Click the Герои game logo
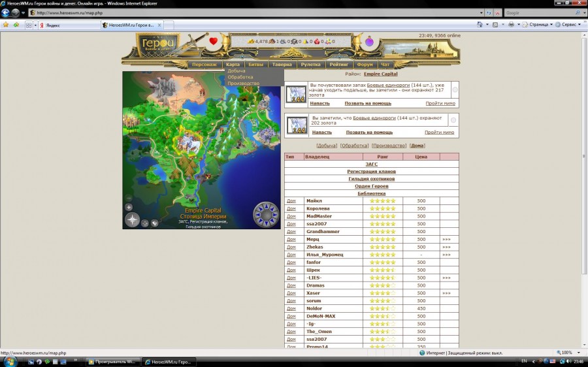 pos(157,44)
